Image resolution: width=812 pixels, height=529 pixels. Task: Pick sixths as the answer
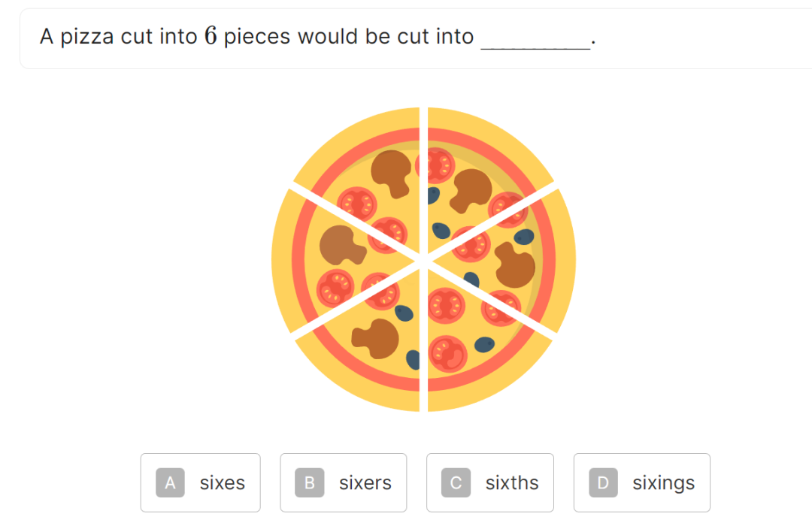pyautogui.click(x=490, y=482)
